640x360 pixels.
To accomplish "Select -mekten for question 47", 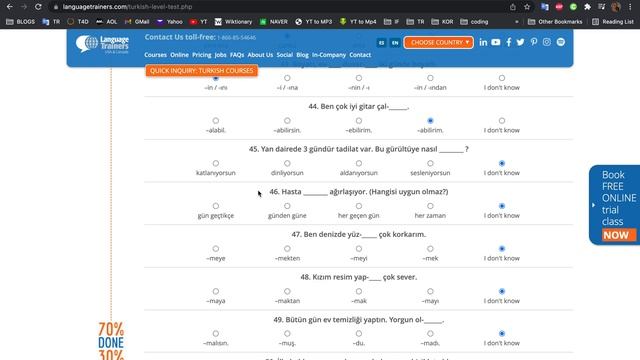I will (x=287, y=249).
